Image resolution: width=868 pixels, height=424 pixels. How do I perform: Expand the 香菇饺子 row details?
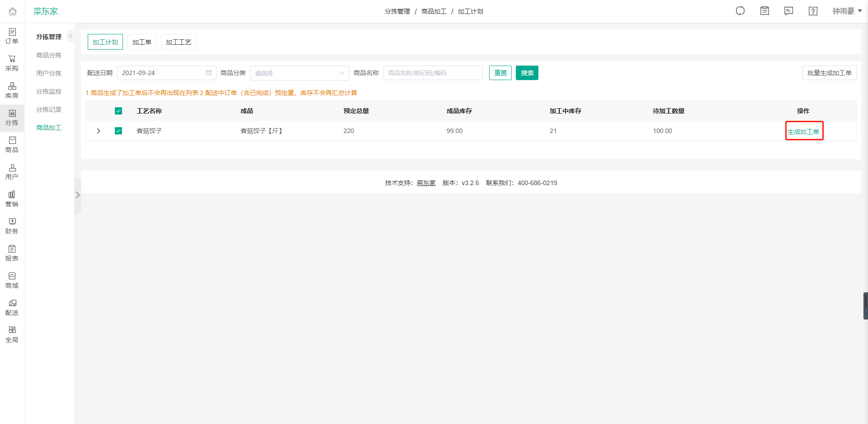click(x=98, y=131)
